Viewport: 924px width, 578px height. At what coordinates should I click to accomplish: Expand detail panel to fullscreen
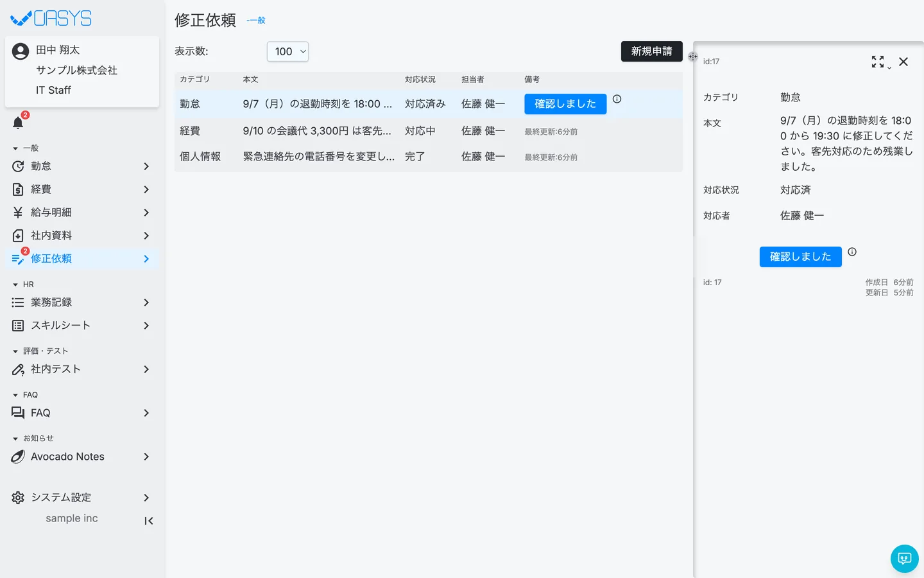[x=878, y=62]
